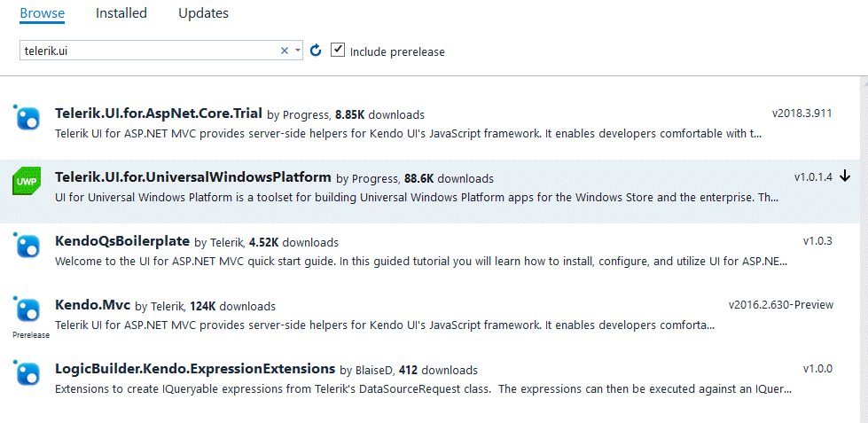Image resolution: width=868 pixels, height=423 pixels.
Task: Refresh the package search results
Action: click(316, 51)
